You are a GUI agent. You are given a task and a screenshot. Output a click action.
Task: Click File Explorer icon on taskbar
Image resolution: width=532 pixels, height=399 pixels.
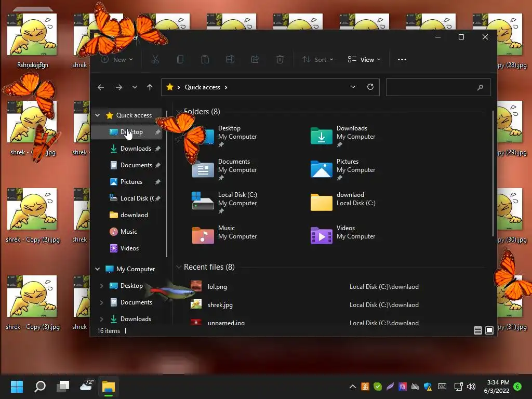tap(109, 387)
